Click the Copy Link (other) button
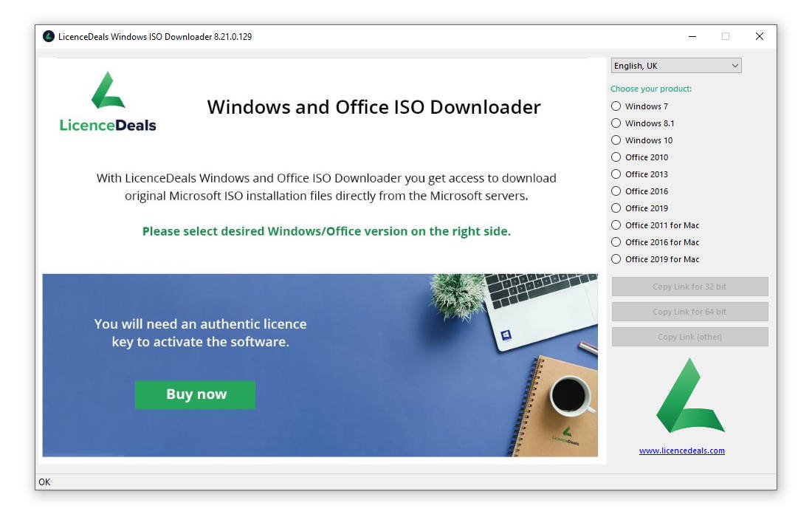812x517 pixels. (x=689, y=337)
